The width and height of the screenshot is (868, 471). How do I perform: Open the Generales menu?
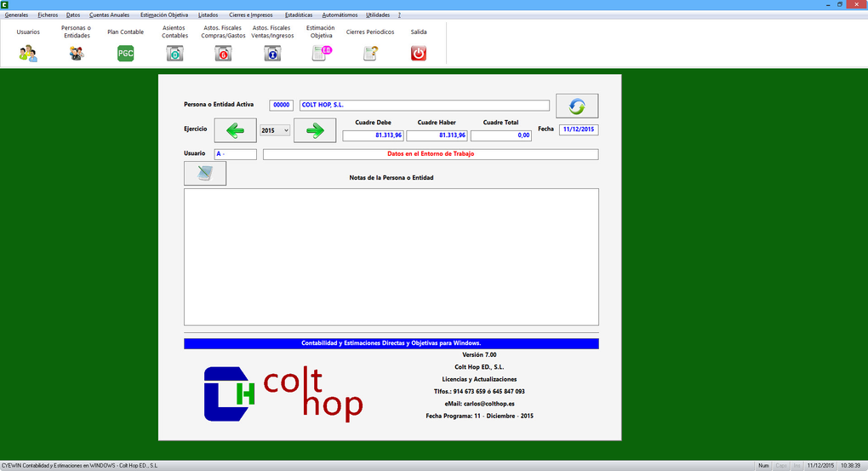(16, 15)
